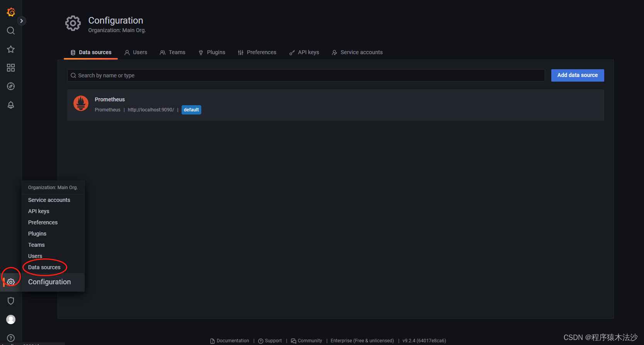The width and height of the screenshot is (644, 345).
Task: Open the Server admin shield icon
Action: (11, 301)
